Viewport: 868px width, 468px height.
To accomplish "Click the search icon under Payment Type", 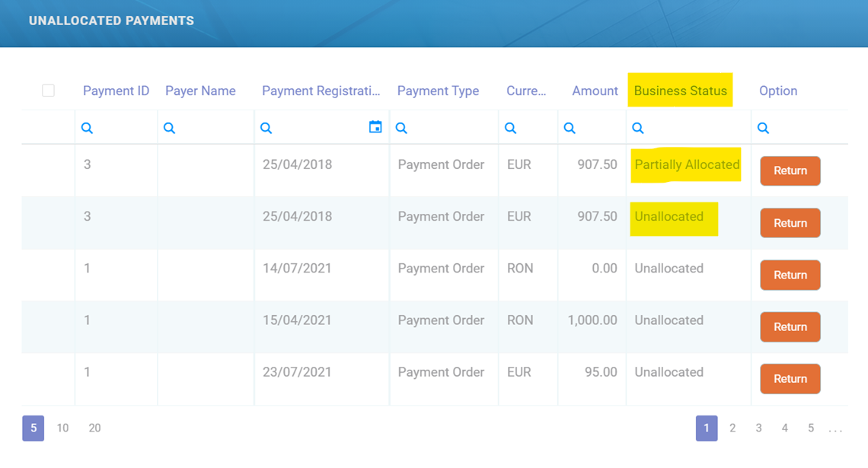I will tap(401, 128).
